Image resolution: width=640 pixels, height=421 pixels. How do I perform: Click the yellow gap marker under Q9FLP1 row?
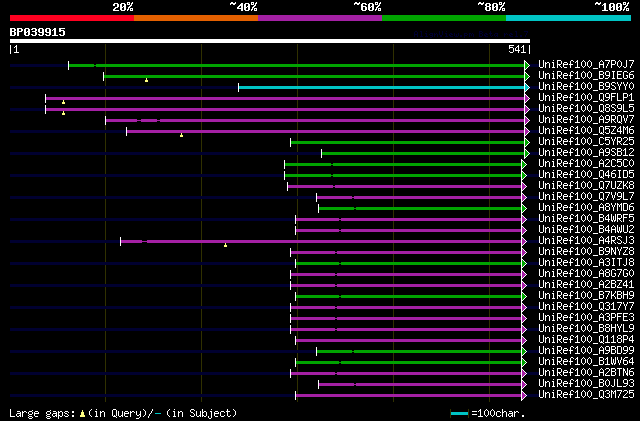pyautogui.click(x=63, y=102)
